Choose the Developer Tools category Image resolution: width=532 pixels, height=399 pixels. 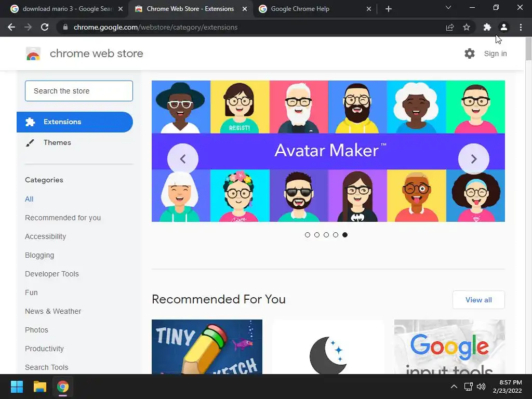pos(51,274)
